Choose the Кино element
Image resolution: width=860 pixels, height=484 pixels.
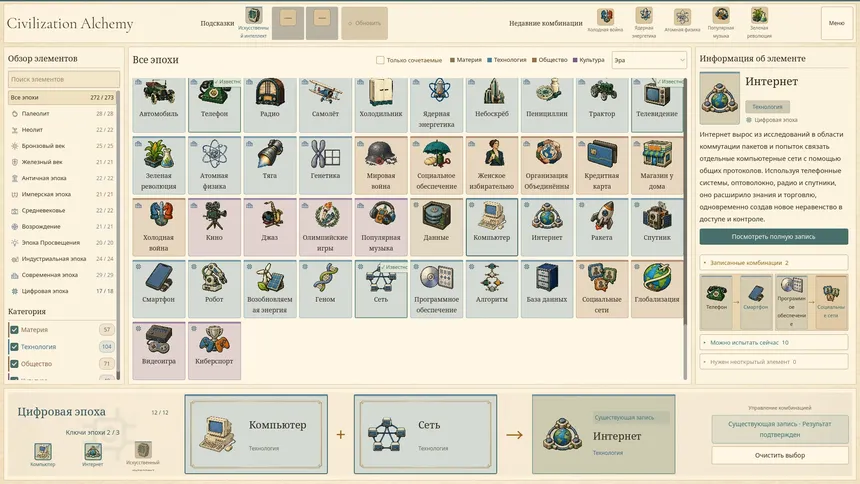[214, 227]
